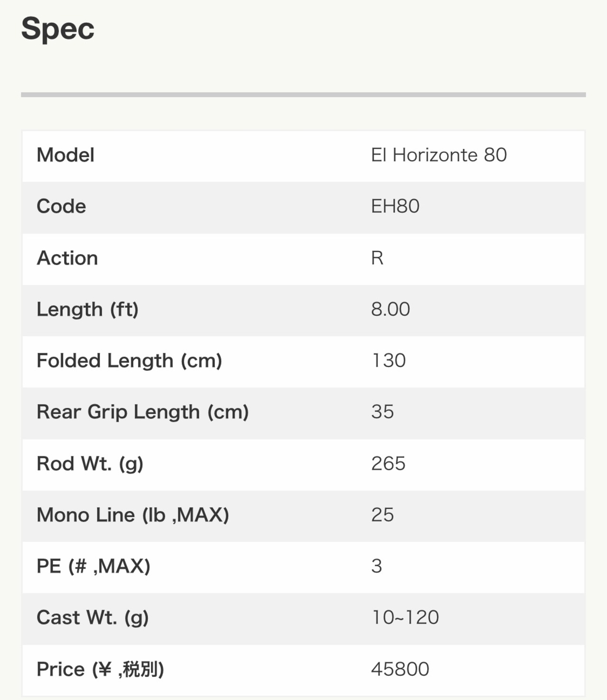Viewport: 607px width, 700px height.
Task: Select the Rod Wt. (g) label
Action: point(90,464)
